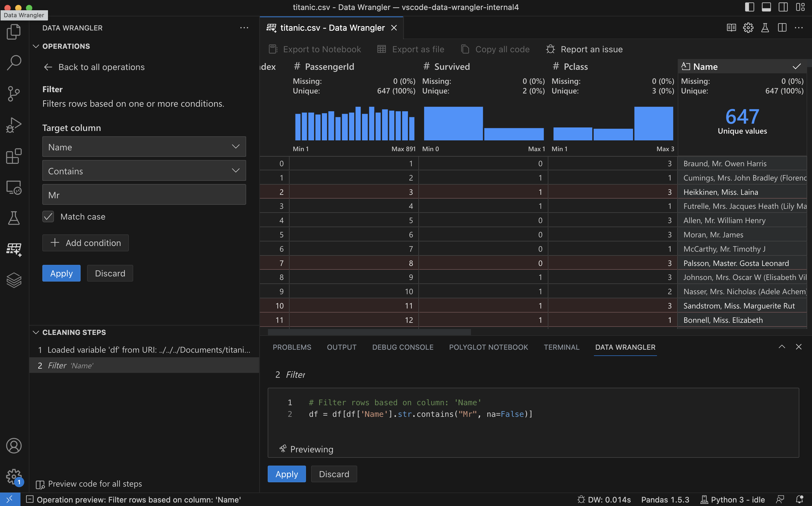Toggle the checkmark on the Name column header
The image size is (812, 506).
(x=797, y=66)
